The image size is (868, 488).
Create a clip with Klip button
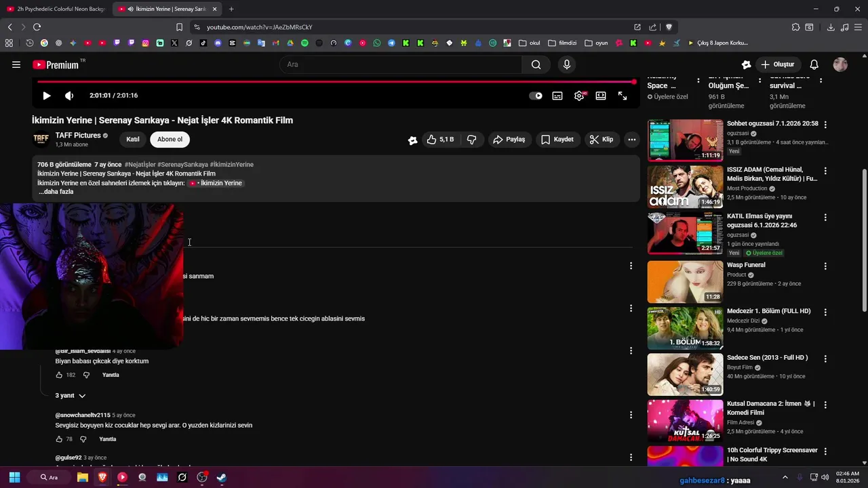(601, 140)
